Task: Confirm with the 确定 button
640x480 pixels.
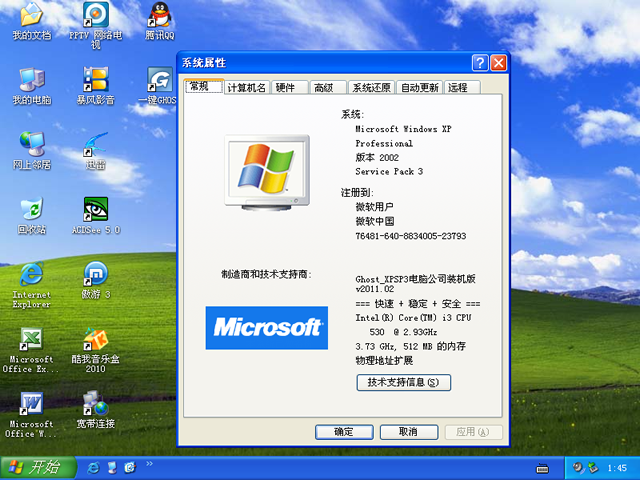Action: pyautogui.click(x=344, y=432)
